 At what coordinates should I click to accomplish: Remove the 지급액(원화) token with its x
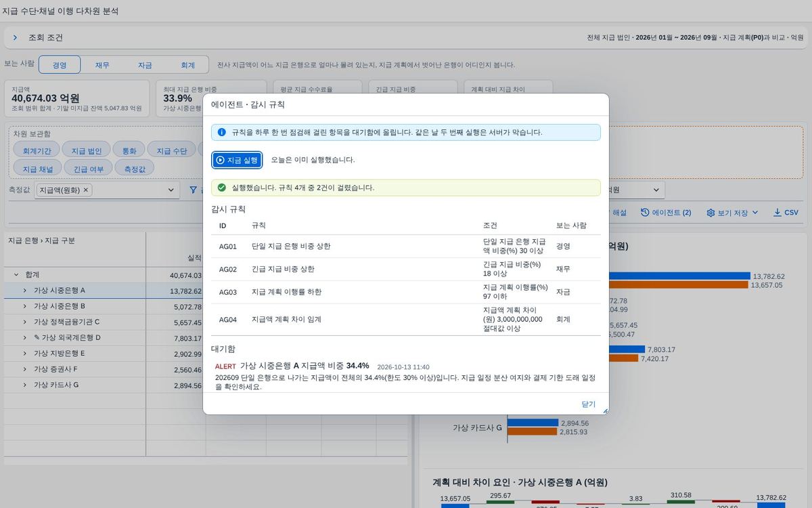[x=86, y=190]
